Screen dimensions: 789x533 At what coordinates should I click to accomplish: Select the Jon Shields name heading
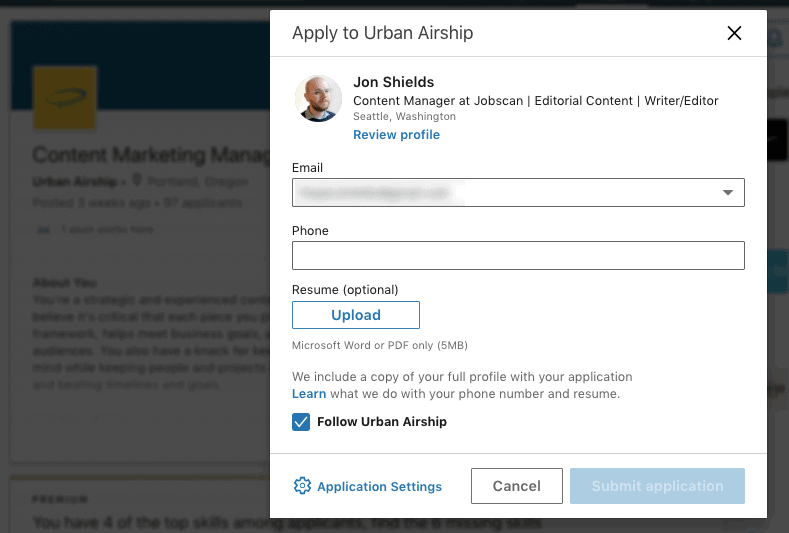(x=393, y=82)
